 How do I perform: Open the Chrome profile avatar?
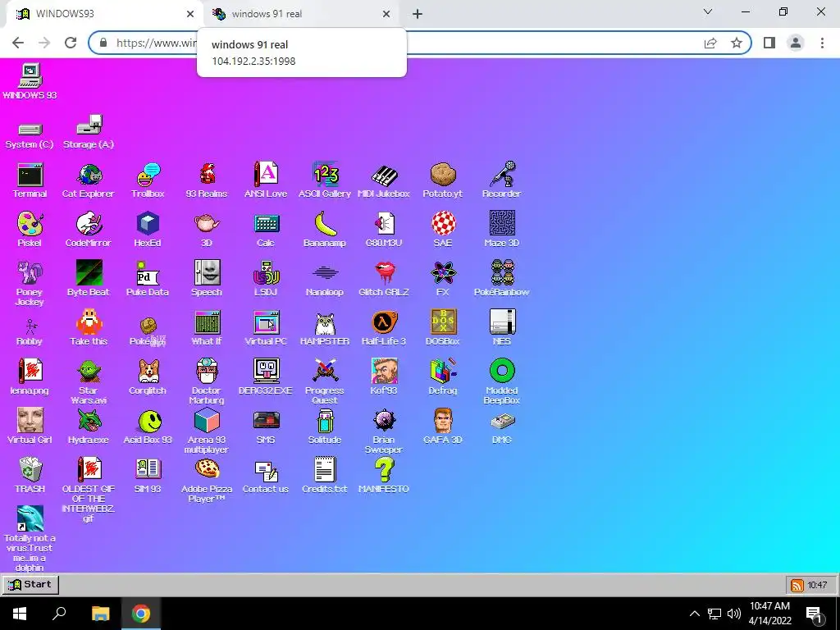796,43
